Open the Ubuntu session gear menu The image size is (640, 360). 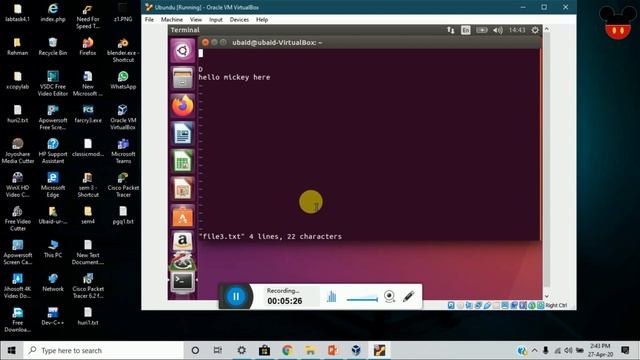tap(535, 30)
